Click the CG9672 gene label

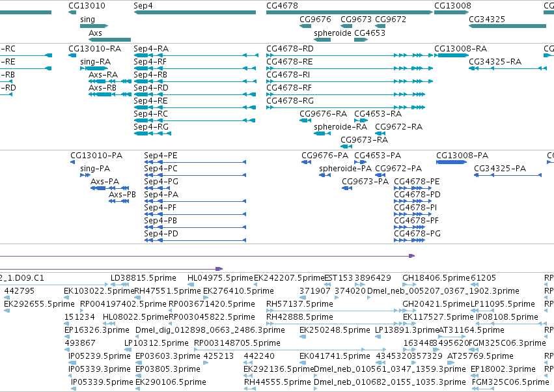coord(391,20)
